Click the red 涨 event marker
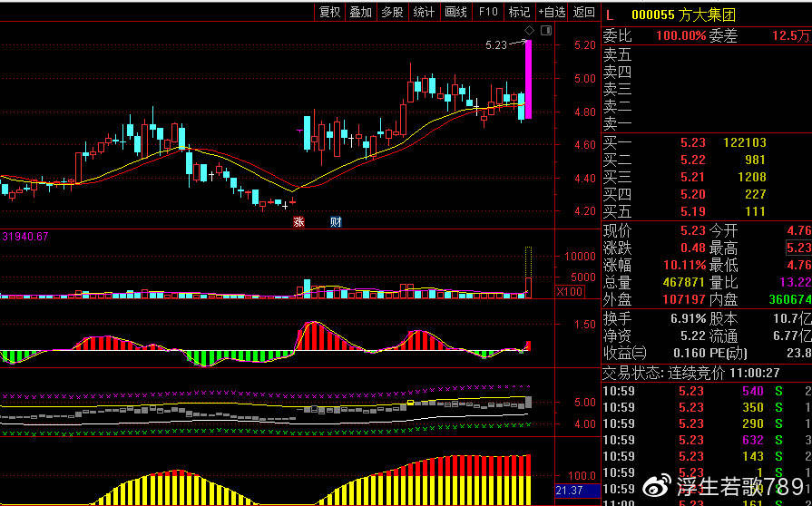 (x=298, y=221)
